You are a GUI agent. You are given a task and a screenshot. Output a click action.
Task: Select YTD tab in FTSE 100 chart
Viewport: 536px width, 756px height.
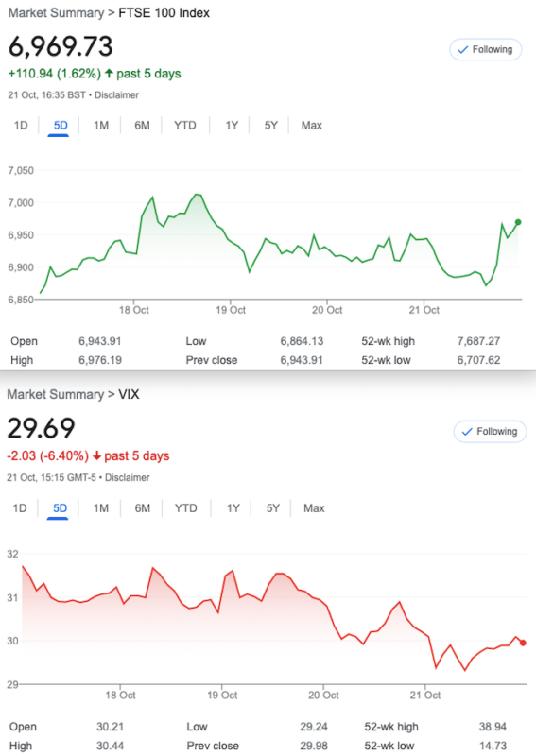pyautogui.click(x=185, y=126)
